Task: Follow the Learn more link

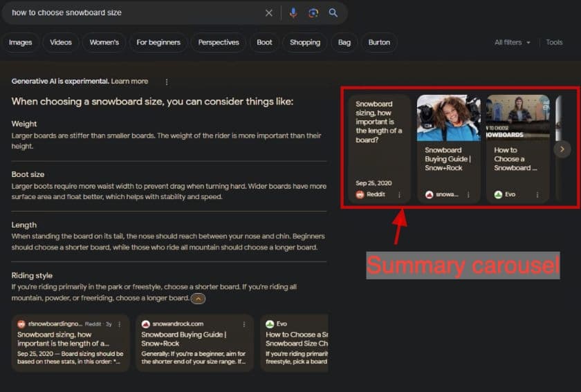Action: click(x=129, y=81)
